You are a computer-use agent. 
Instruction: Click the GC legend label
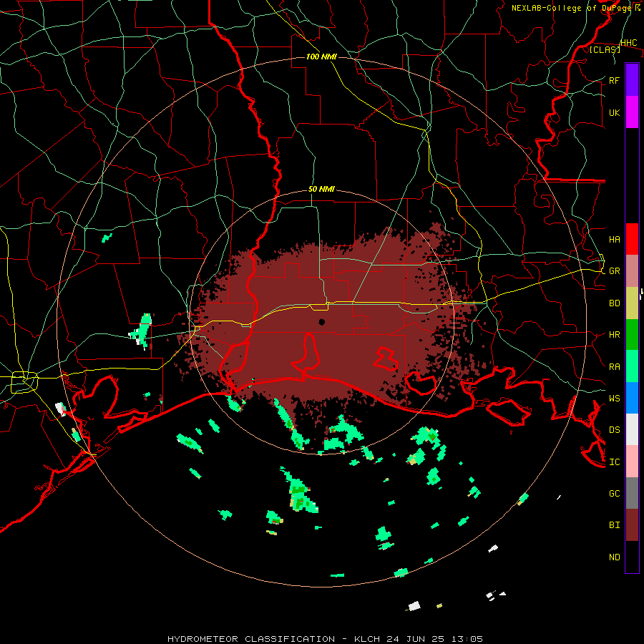tap(614, 493)
